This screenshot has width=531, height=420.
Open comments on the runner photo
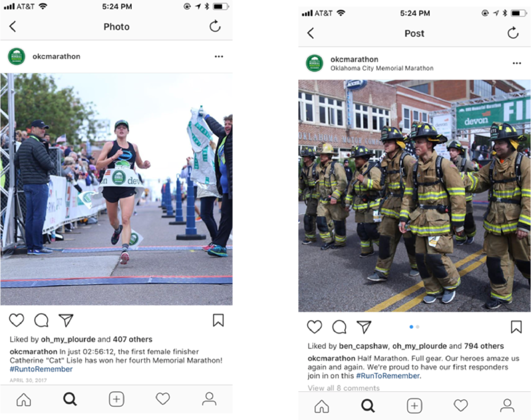tap(41, 320)
